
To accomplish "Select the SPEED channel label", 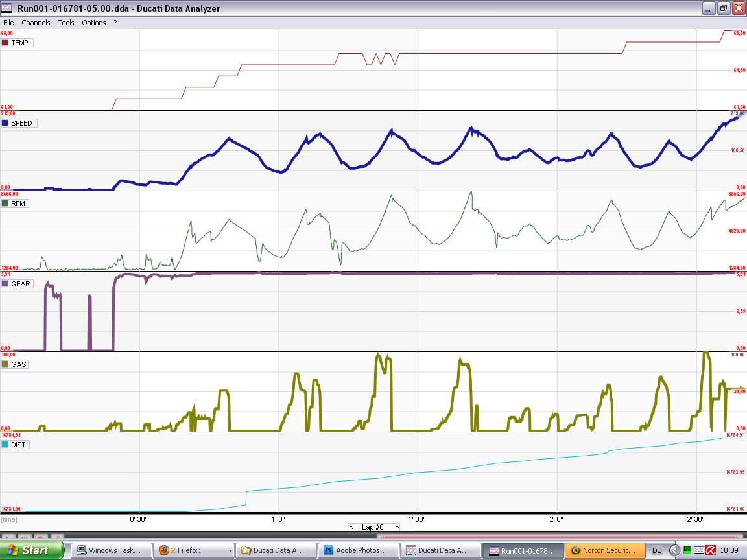I will pyautogui.click(x=21, y=123).
